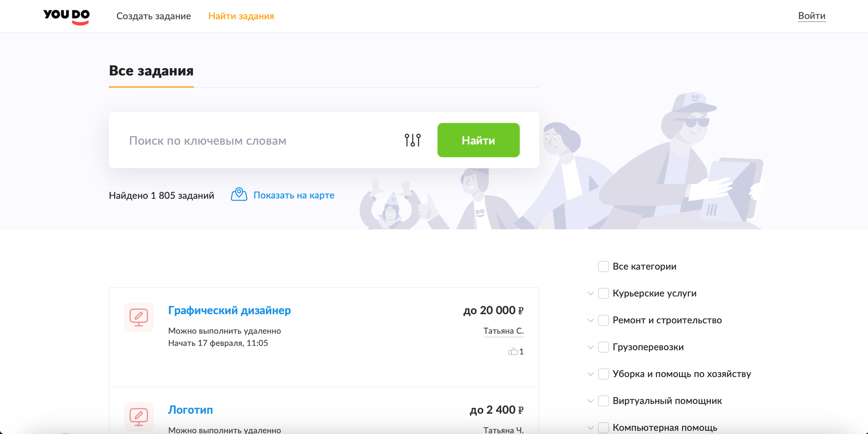This screenshot has height=434, width=868.
Task: Check the Грузоперевозки checkbox
Action: (x=603, y=347)
